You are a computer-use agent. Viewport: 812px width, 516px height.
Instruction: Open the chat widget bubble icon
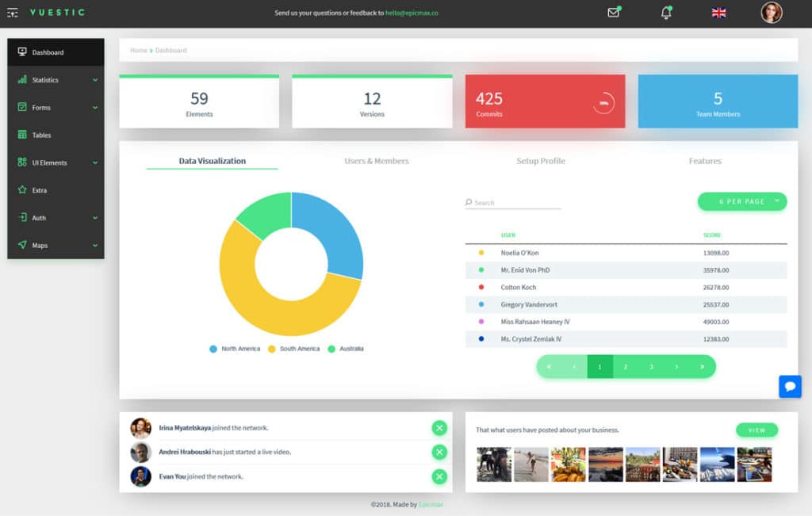pyautogui.click(x=790, y=387)
